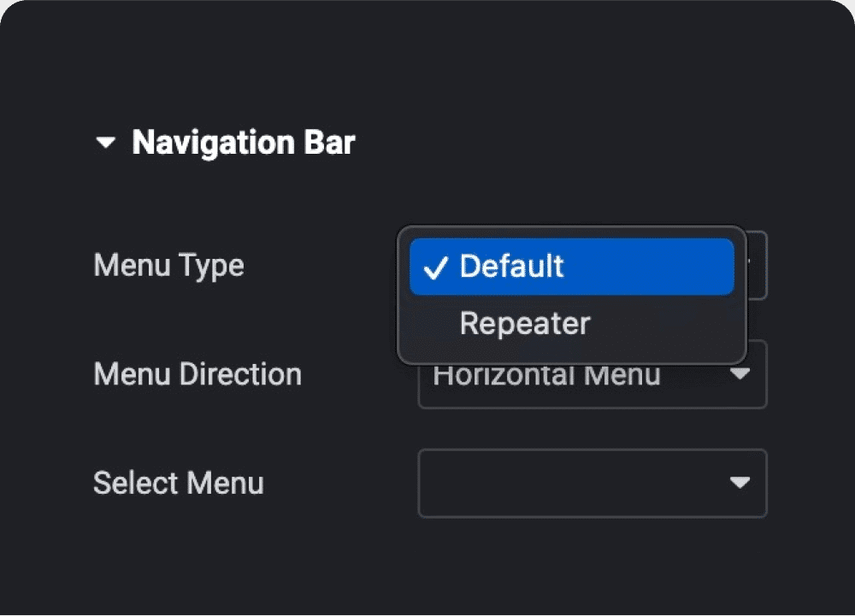Click the blue highlight right of Default text

(650, 267)
